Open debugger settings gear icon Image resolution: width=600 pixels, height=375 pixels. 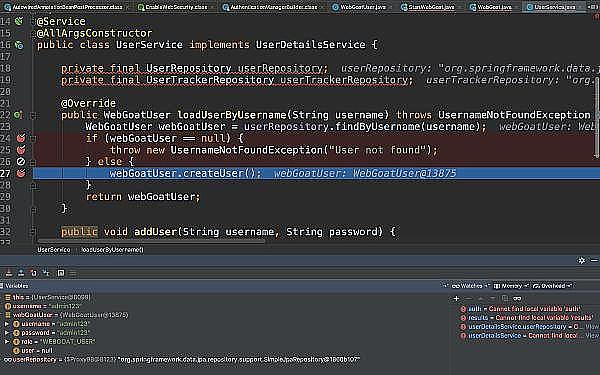tap(581, 261)
